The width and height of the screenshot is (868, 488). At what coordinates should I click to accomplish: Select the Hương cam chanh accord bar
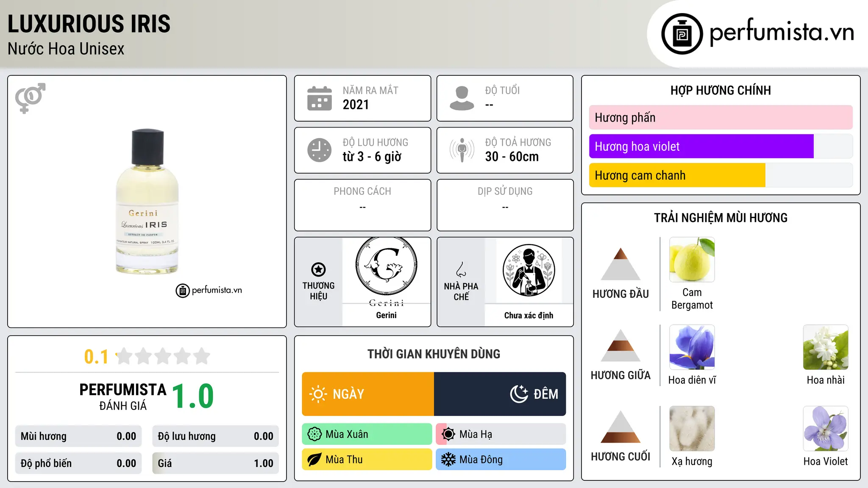pyautogui.click(x=721, y=175)
